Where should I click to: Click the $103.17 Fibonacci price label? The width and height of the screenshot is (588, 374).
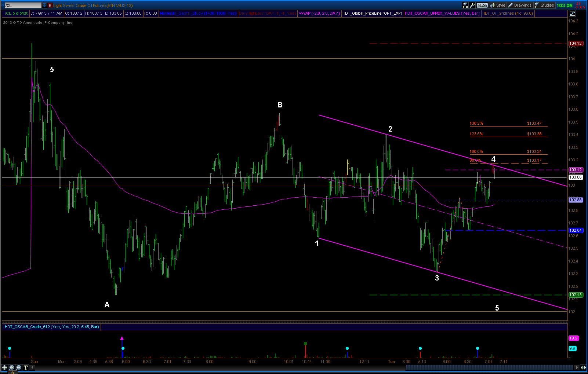tap(534, 160)
